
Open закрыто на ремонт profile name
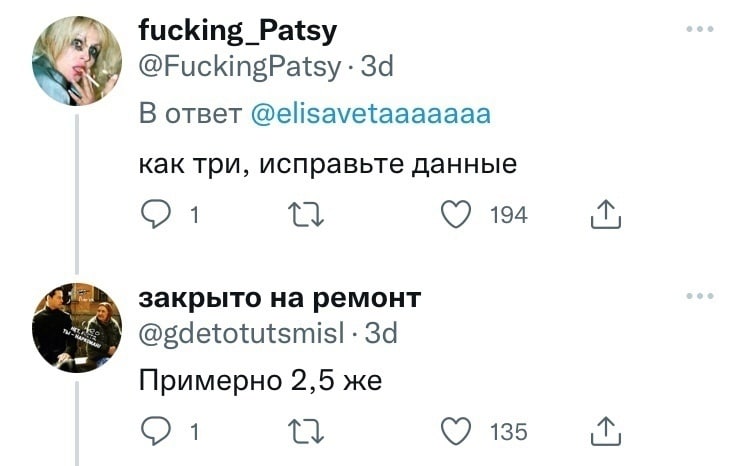279,298
